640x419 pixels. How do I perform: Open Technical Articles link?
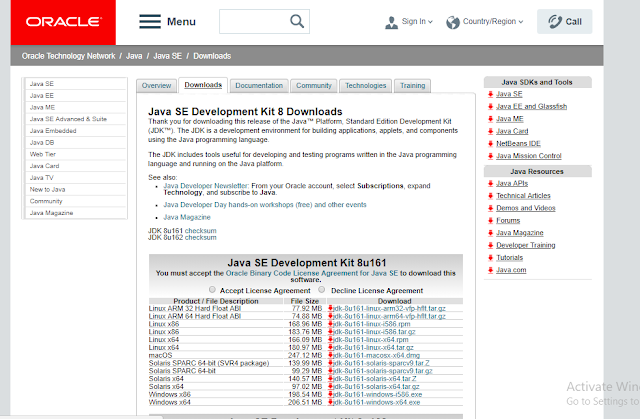click(523, 196)
